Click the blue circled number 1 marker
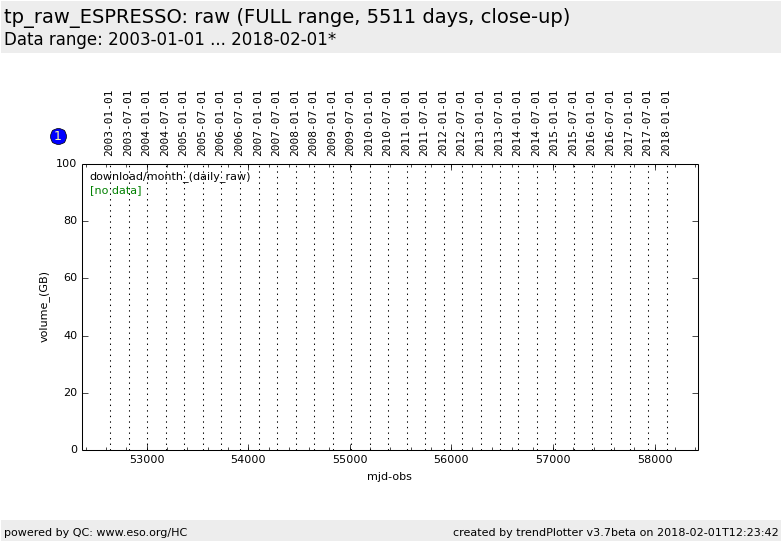Viewport: 782px width, 542px height. click(x=58, y=136)
